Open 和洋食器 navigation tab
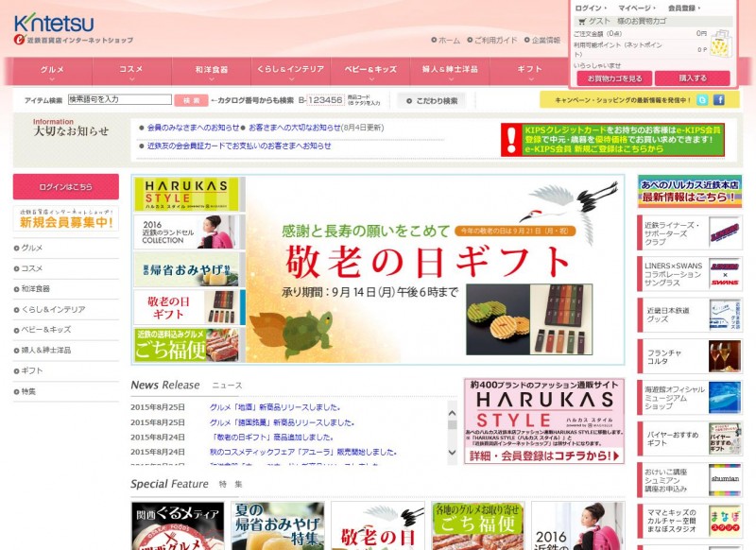Screen dimensions: 756x550 (x=211, y=71)
